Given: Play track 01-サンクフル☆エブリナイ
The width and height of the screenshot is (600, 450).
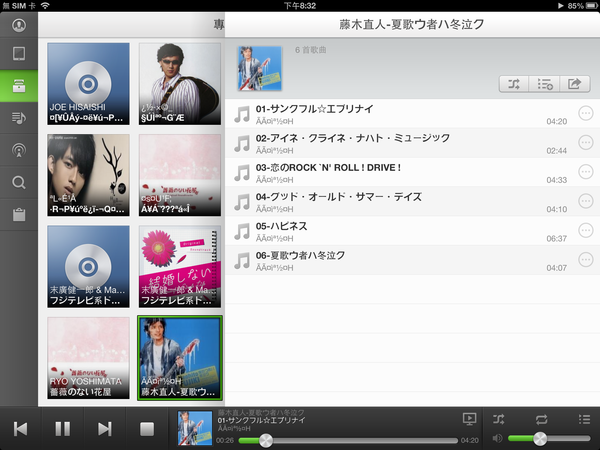Looking at the screenshot, I should pyautogui.click(x=412, y=114).
